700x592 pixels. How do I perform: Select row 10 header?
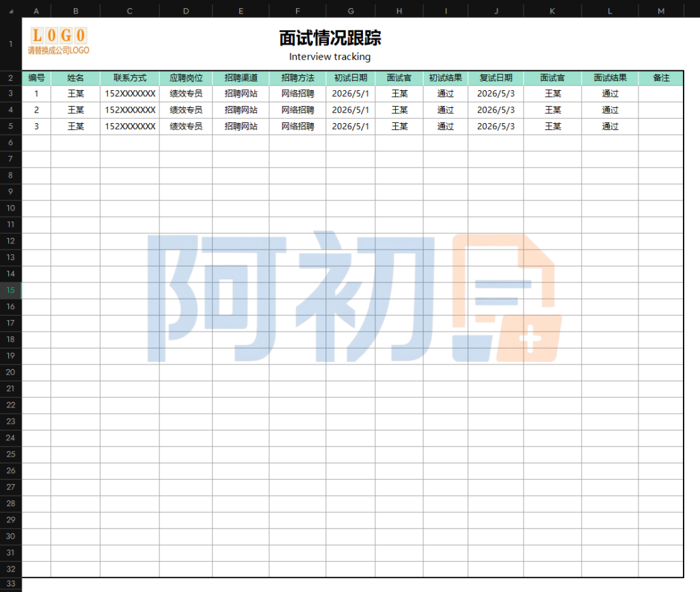pyautogui.click(x=11, y=208)
